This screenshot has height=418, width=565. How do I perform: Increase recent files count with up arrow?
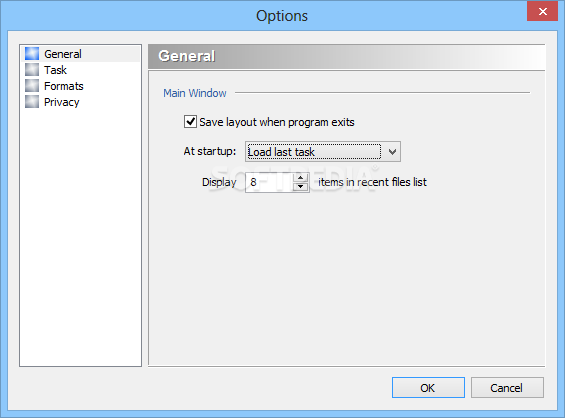pos(300,178)
